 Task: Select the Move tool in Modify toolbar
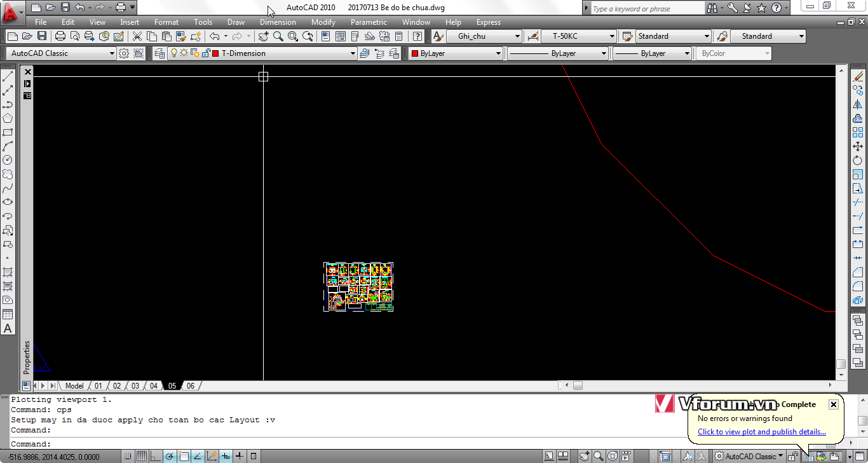tap(858, 146)
